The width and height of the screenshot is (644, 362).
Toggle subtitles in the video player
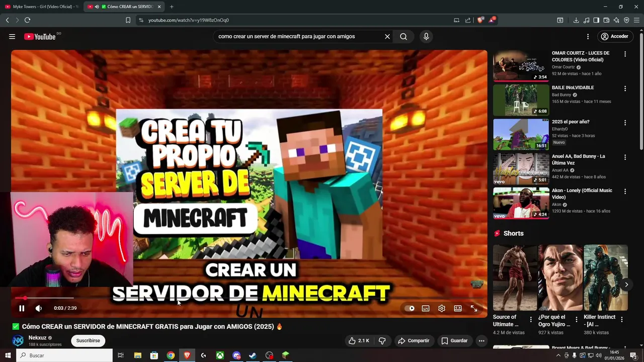426,309
